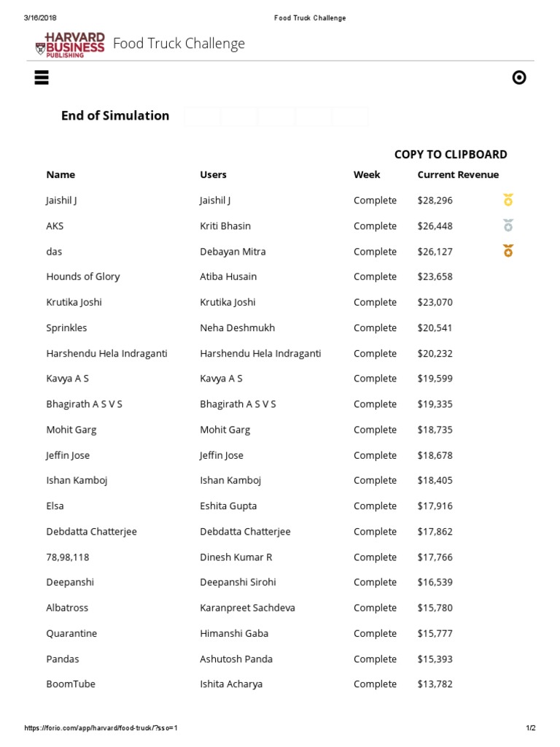Viewport: 560px width, 747px height.
Task: Click the Name column header
Action: [x=61, y=174]
